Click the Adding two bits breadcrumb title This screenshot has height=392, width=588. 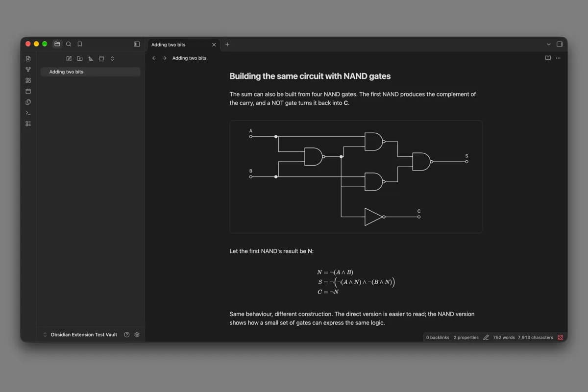189,58
